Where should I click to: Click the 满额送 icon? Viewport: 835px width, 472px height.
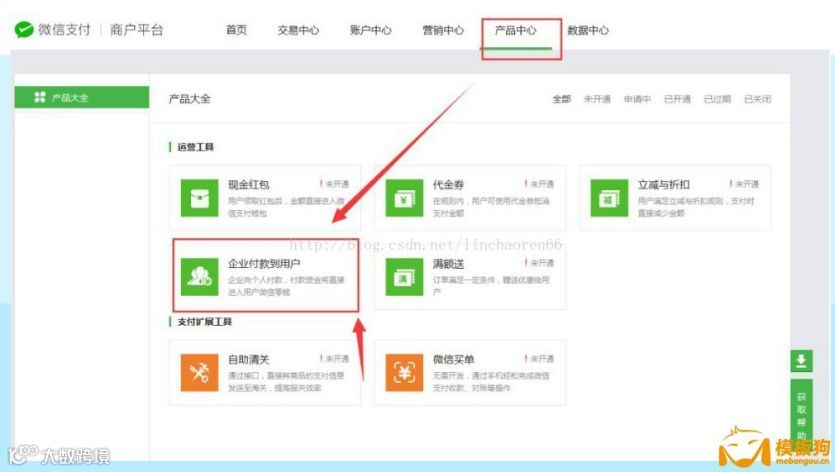pyautogui.click(x=404, y=277)
